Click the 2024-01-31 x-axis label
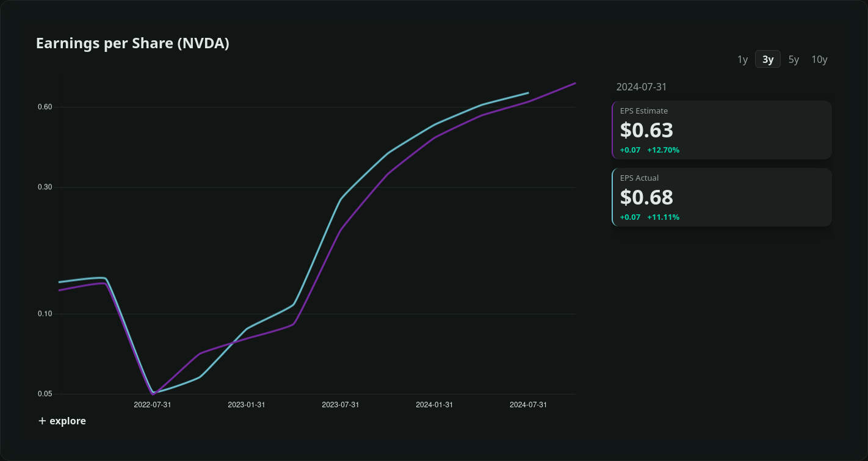This screenshot has height=461, width=868. click(435, 405)
